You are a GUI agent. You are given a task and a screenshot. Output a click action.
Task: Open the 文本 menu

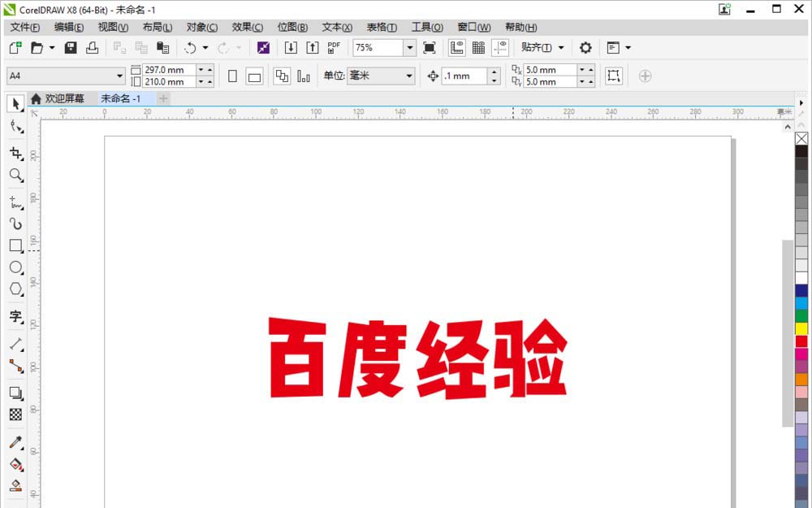click(337, 28)
